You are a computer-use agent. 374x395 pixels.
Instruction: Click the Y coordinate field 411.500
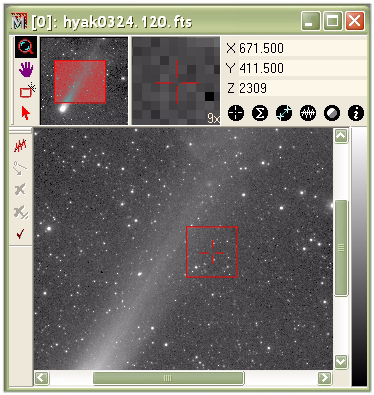click(303, 68)
